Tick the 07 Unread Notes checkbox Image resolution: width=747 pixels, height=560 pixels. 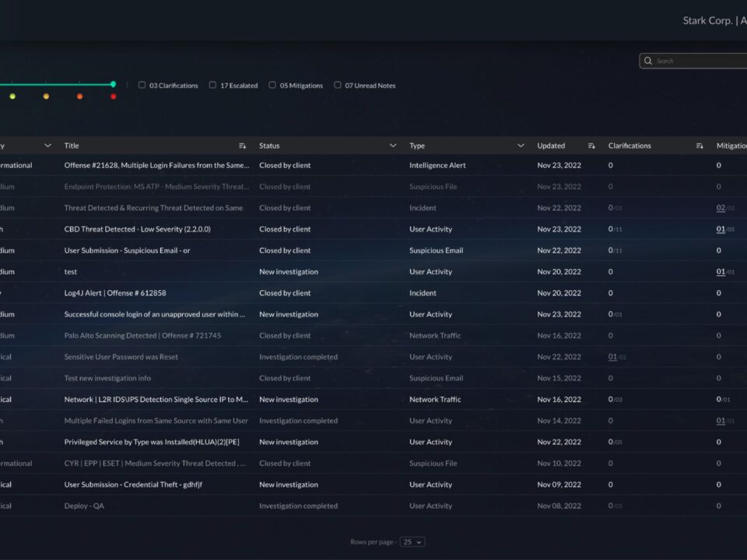[x=338, y=85]
